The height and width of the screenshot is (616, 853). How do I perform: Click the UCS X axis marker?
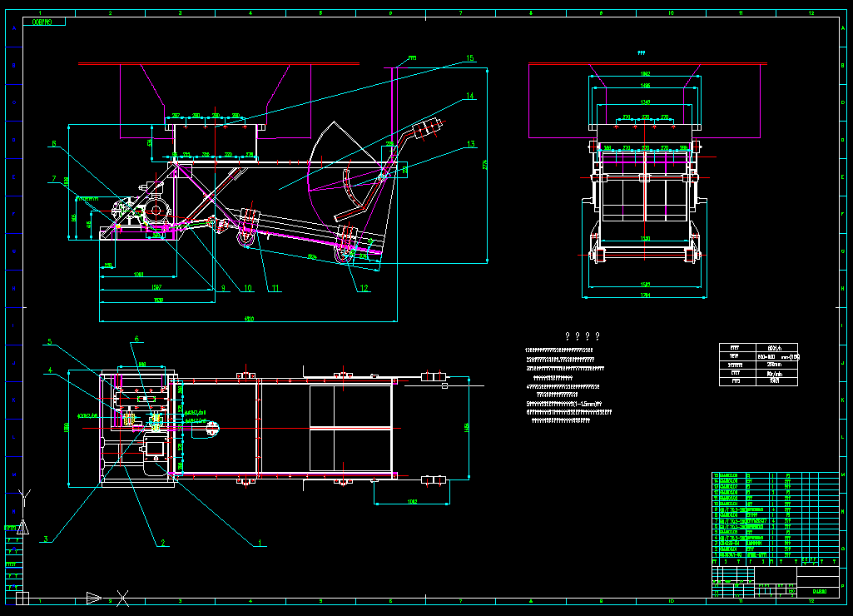pos(123,598)
